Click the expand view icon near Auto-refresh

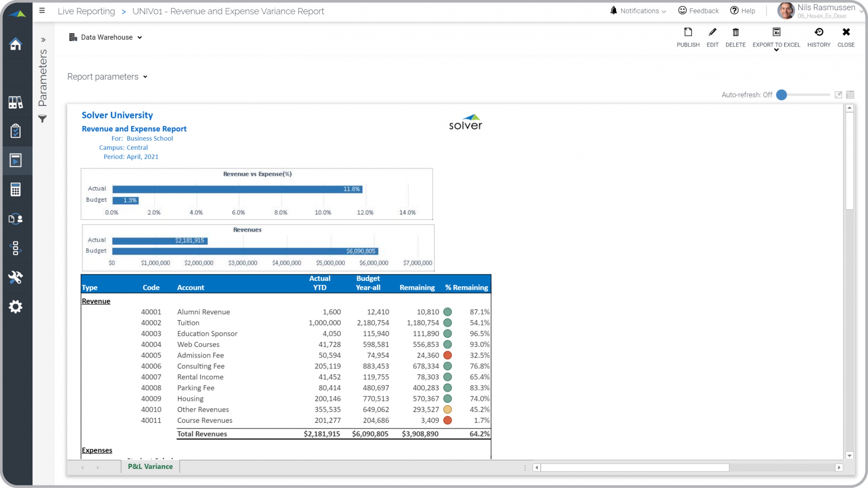coord(838,95)
